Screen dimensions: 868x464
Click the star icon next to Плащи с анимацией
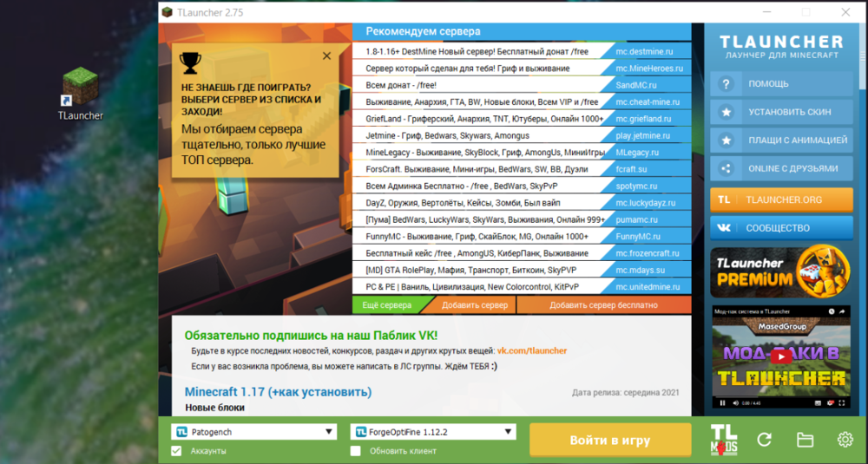[x=726, y=141]
